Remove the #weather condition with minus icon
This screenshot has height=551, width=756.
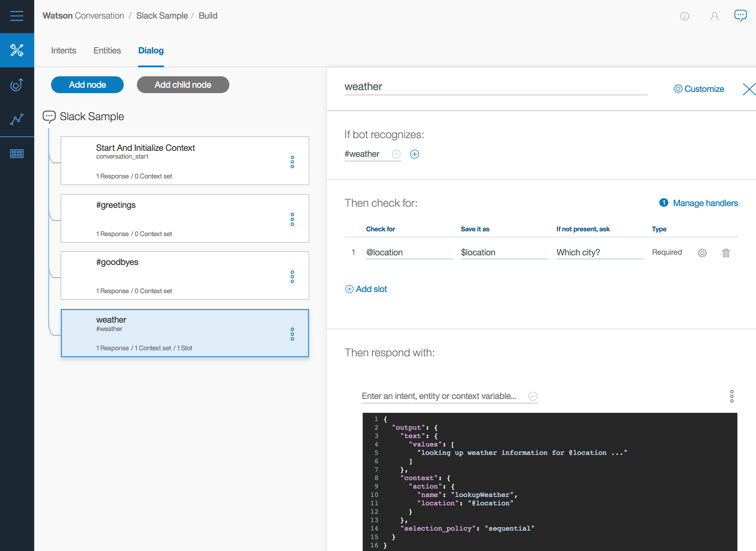(x=396, y=154)
